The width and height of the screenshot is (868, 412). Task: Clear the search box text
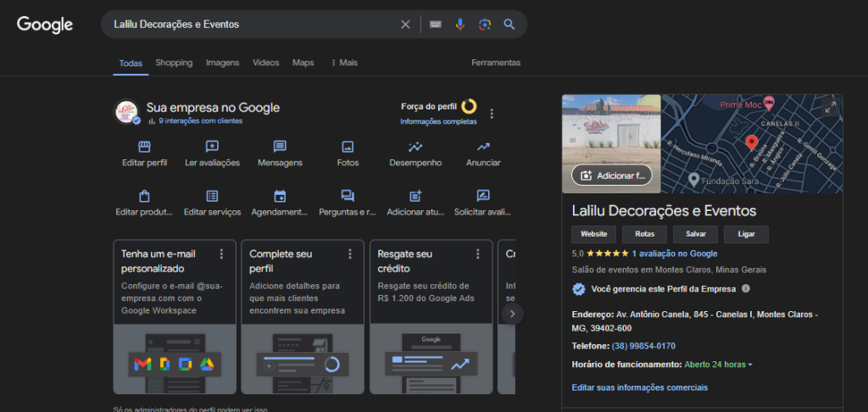point(405,25)
